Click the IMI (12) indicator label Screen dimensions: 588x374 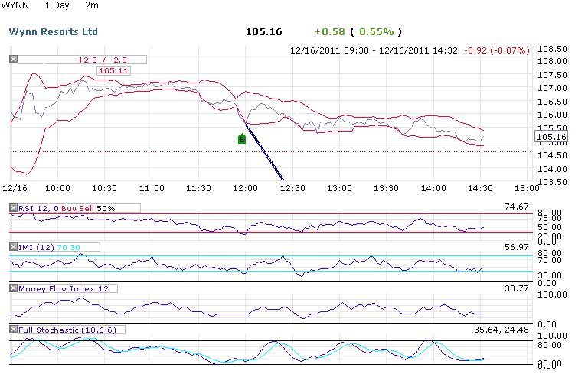click(37, 247)
